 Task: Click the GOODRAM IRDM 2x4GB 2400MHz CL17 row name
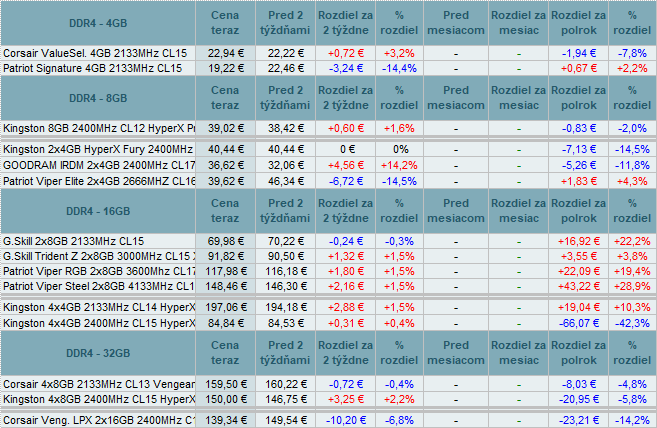(x=99, y=165)
